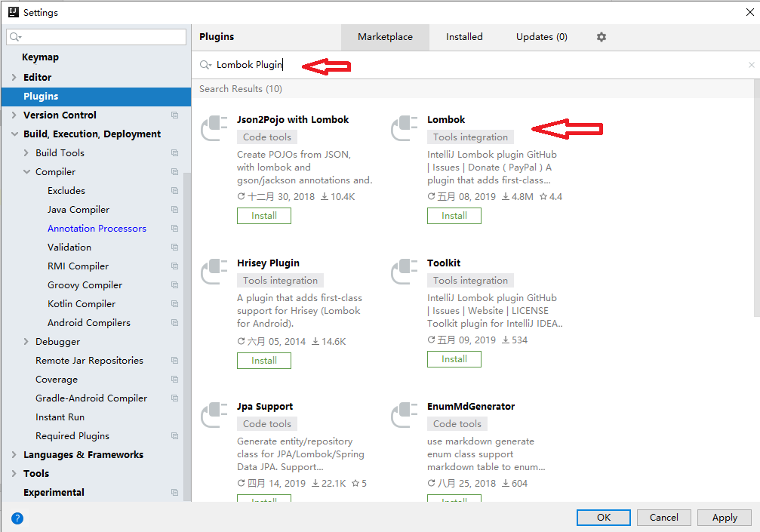Click the settings search magnifier icon
Screen dimensions: 760x532
coord(16,37)
